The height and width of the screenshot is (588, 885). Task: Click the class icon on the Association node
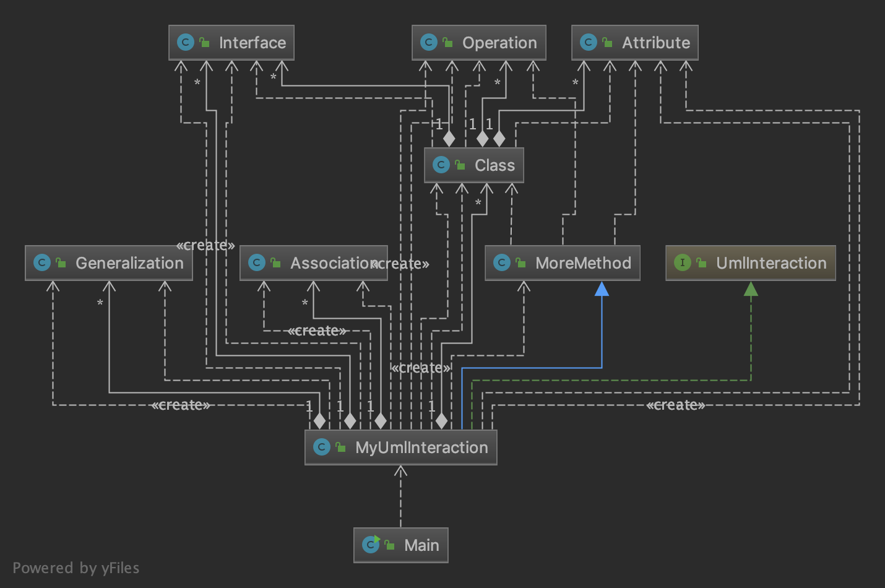click(257, 262)
